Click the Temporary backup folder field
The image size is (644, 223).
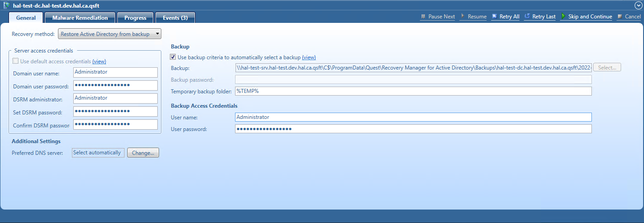[x=413, y=91]
